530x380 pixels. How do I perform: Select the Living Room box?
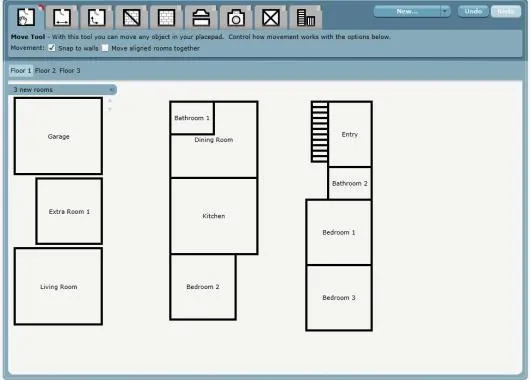[x=58, y=286]
